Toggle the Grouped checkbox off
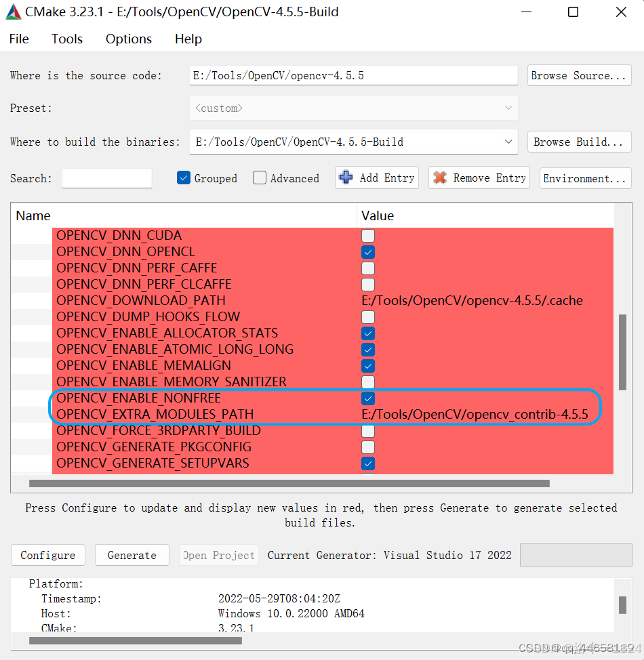 [183, 178]
